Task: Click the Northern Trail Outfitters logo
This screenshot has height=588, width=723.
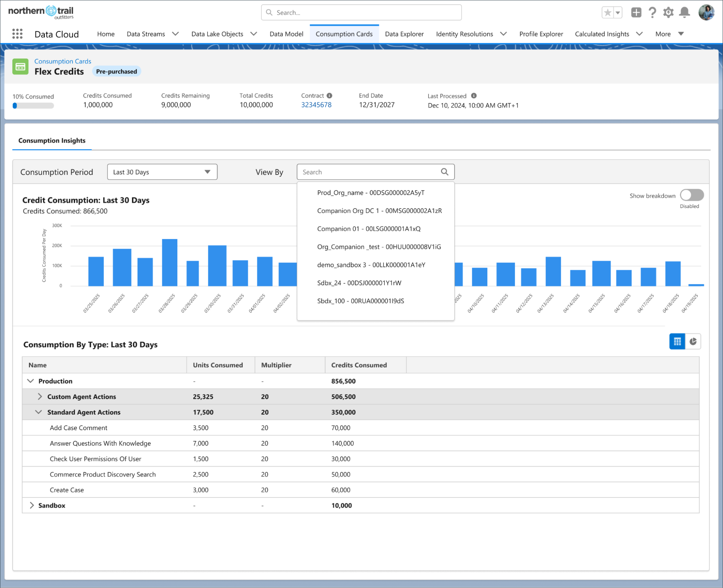Action: pyautogui.click(x=41, y=12)
